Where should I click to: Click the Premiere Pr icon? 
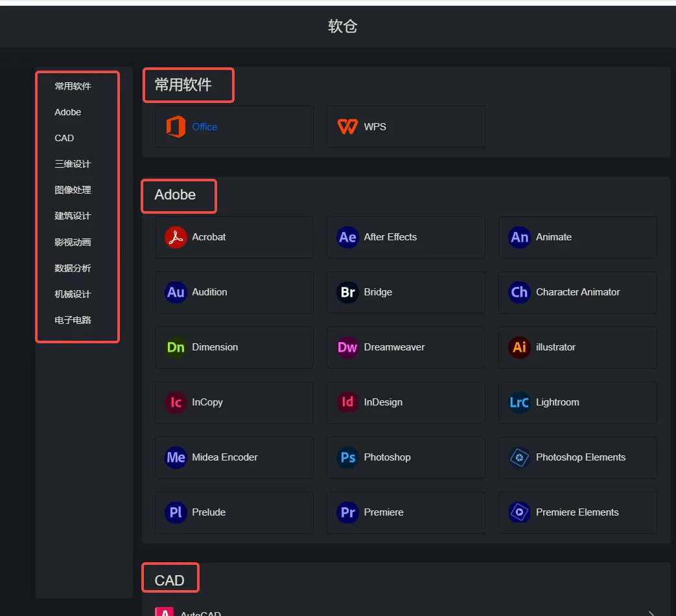(347, 512)
